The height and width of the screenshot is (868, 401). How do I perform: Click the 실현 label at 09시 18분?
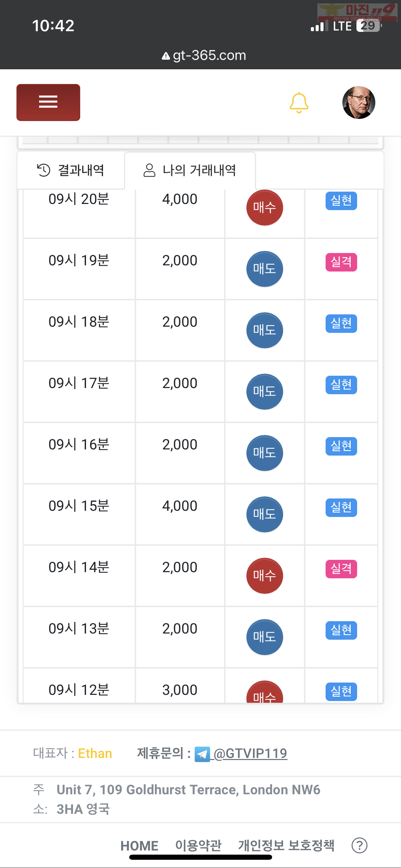(x=341, y=323)
